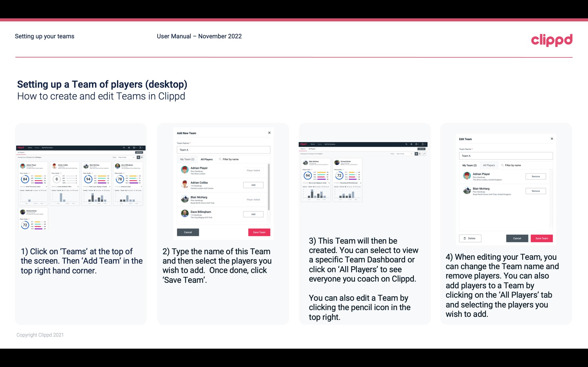Click Cancel button in Add New Team dialog

[188, 232]
